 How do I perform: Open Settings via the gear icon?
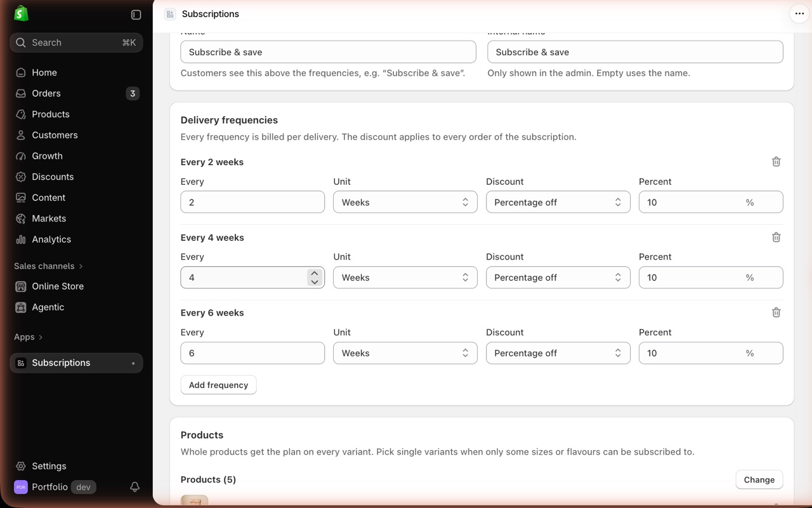[x=21, y=466]
